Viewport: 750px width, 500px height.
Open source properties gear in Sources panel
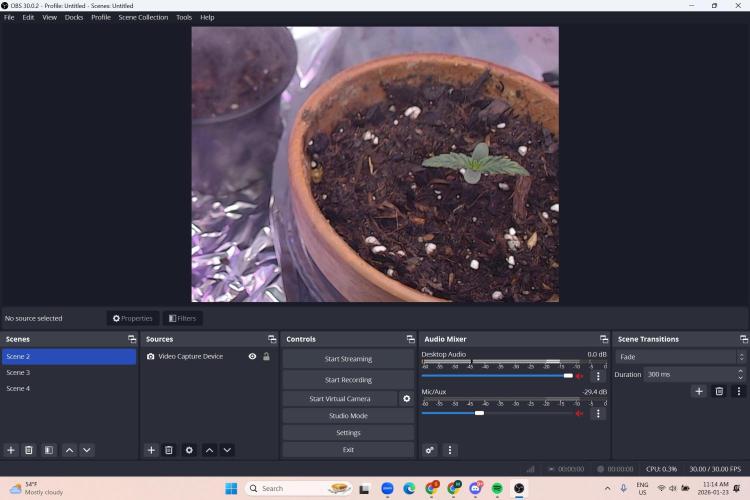189,450
